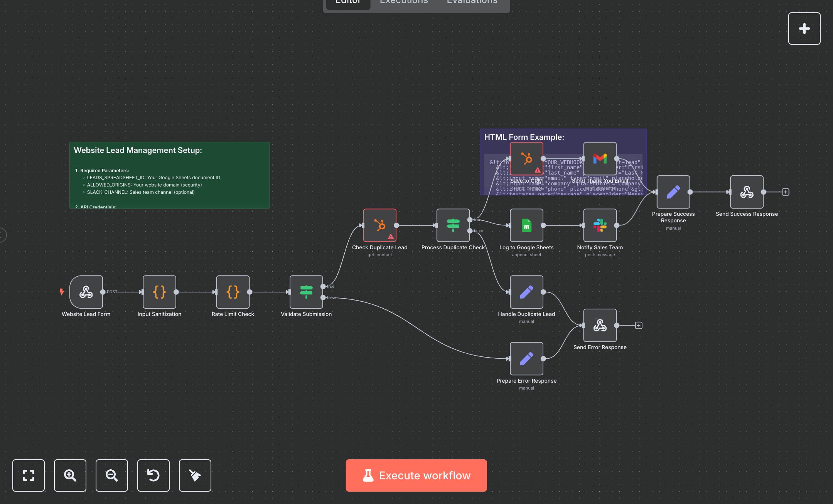The image size is (833, 504).
Task: Open the Notify Sales Team Slack node
Action: point(600,225)
